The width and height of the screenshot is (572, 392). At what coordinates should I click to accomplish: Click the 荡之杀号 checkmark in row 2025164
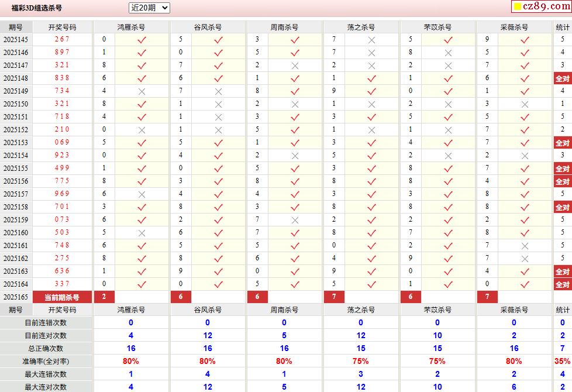click(x=371, y=284)
